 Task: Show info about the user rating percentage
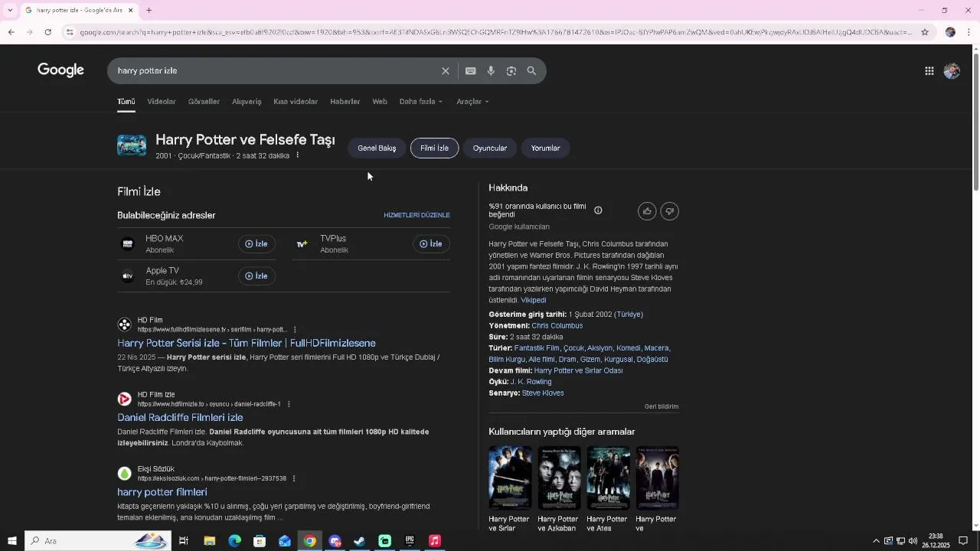tap(598, 210)
